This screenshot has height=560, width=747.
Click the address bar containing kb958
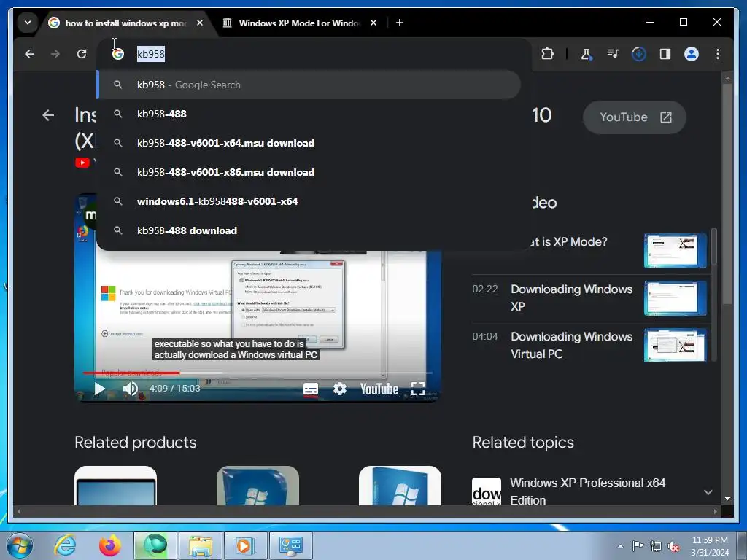[314, 54]
